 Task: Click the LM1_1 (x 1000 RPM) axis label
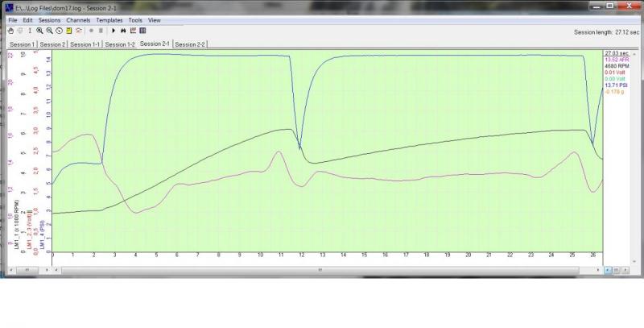click(x=17, y=224)
